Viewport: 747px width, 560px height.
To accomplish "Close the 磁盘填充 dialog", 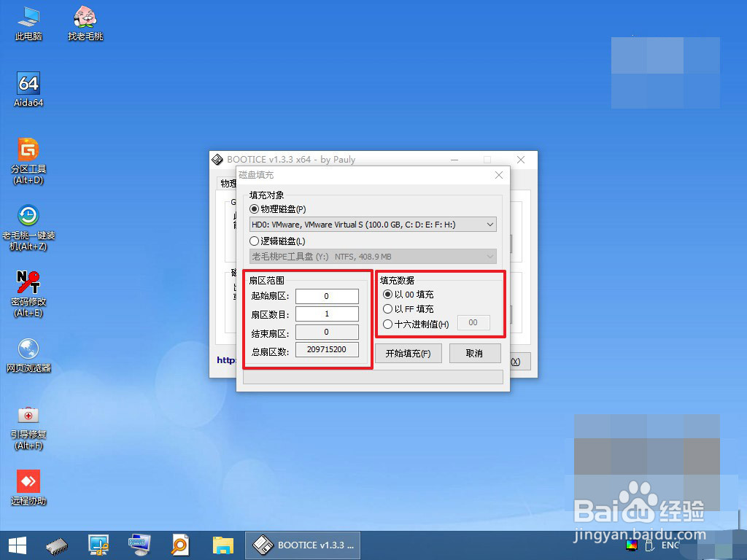I will (499, 175).
